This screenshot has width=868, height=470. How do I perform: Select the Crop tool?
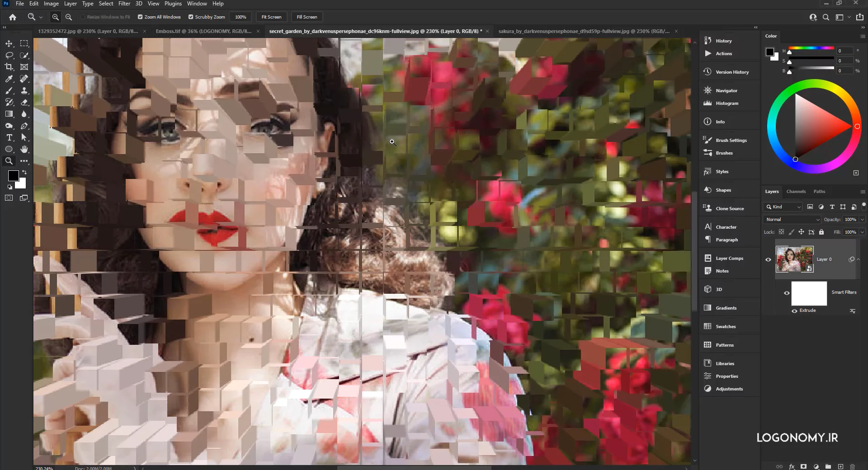(9, 67)
